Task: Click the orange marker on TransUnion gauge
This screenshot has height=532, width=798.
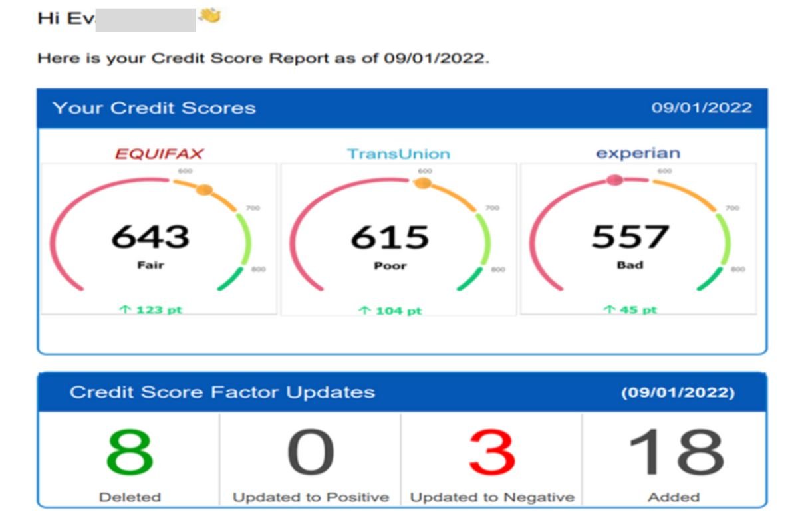Action: [x=422, y=182]
